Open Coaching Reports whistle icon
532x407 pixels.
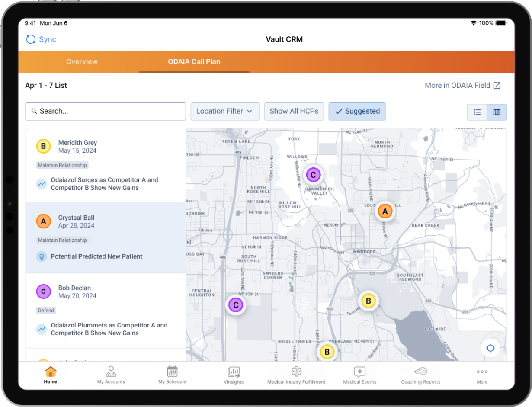point(420,372)
